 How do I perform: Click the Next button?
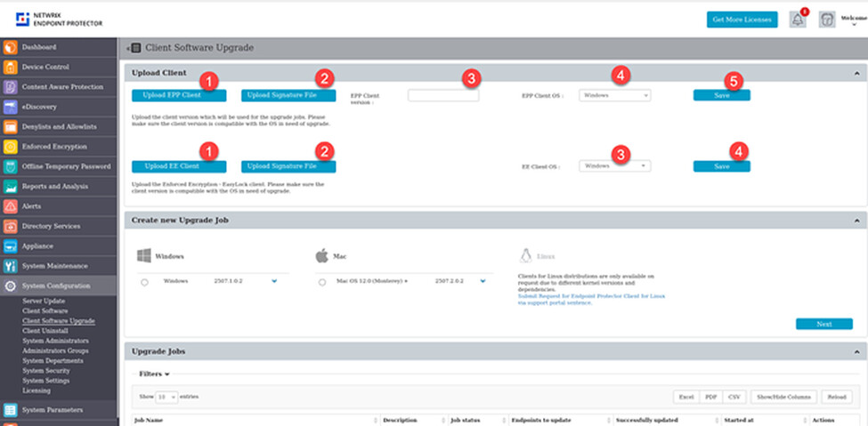(x=823, y=324)
